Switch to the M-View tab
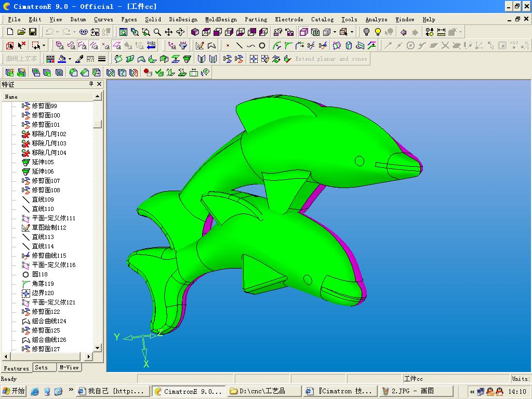The height and width of the screenshot is (399, 532). pos(69,367)
